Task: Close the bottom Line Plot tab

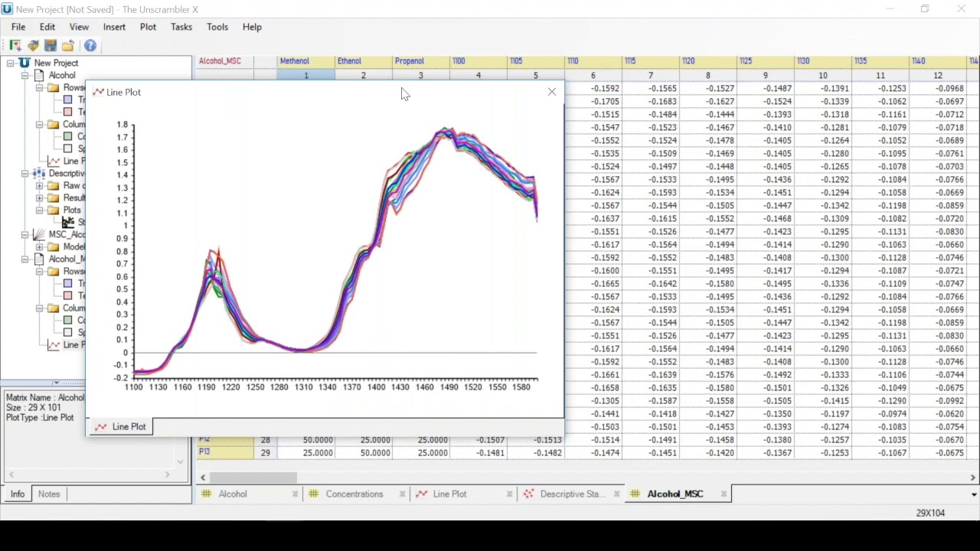Action: pyautogui.click(x=509, y=494)
